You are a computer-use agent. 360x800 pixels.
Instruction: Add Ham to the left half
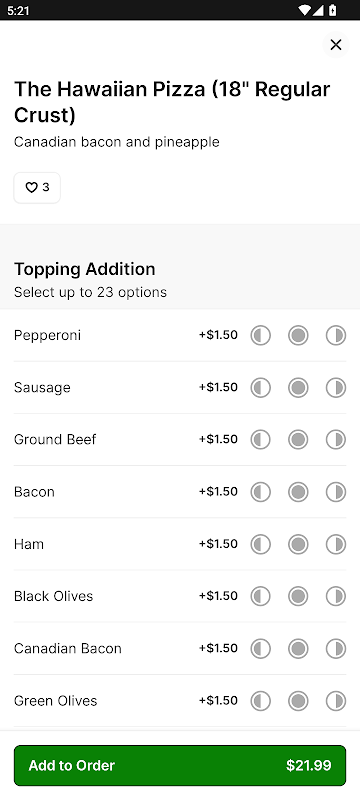point(260,544)
